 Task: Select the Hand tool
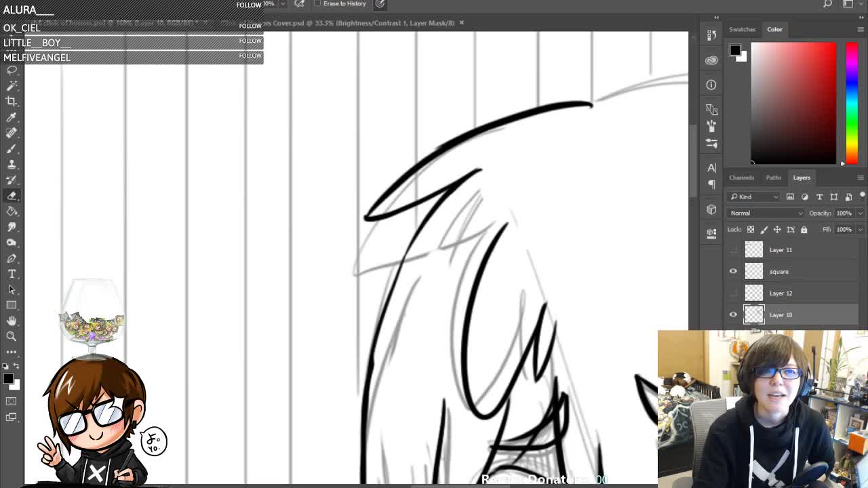12,321
